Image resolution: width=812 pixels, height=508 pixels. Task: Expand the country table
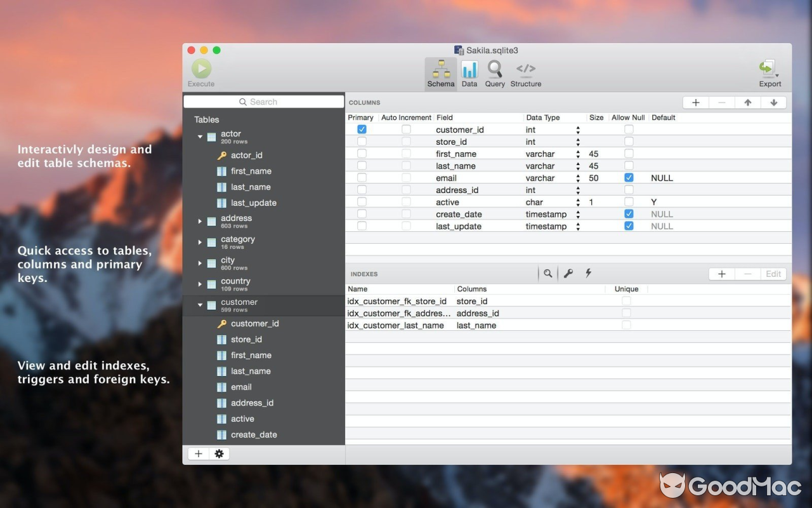tap(199, 284)
